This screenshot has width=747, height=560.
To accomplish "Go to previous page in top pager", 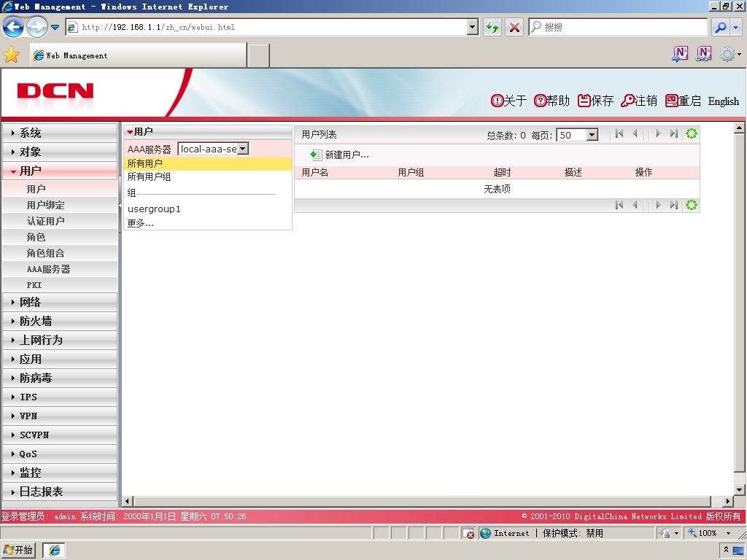I will coord(635,134).
